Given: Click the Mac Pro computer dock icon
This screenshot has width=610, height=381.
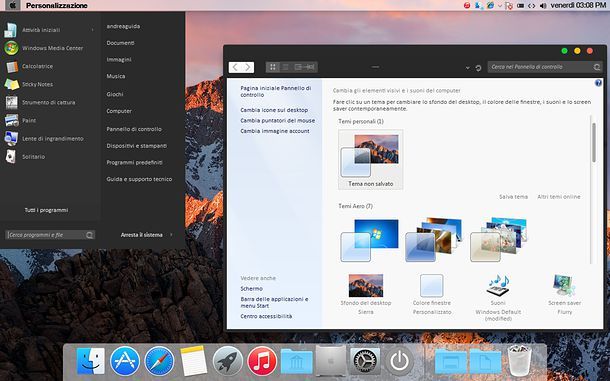Looking at the screenshot, I should pos(330,360).
